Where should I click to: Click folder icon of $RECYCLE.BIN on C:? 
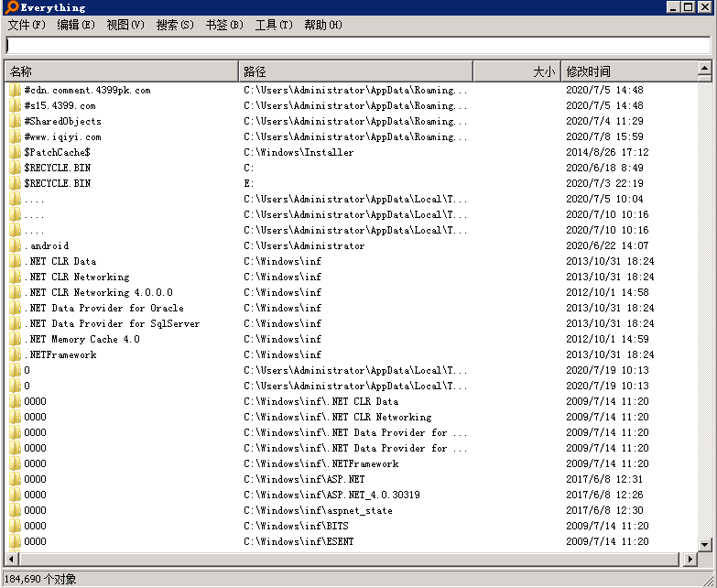(x=15, y=168)
